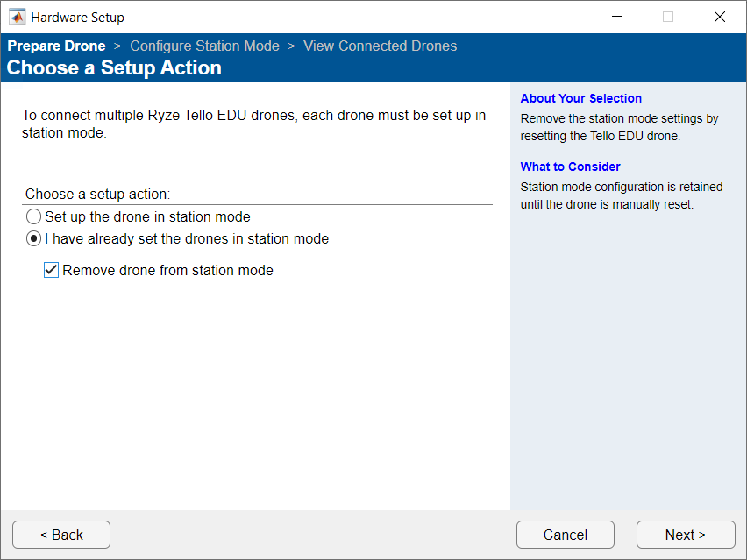Click the "About Your Selection" heading
747x560 pixels.
coord(580,98)
